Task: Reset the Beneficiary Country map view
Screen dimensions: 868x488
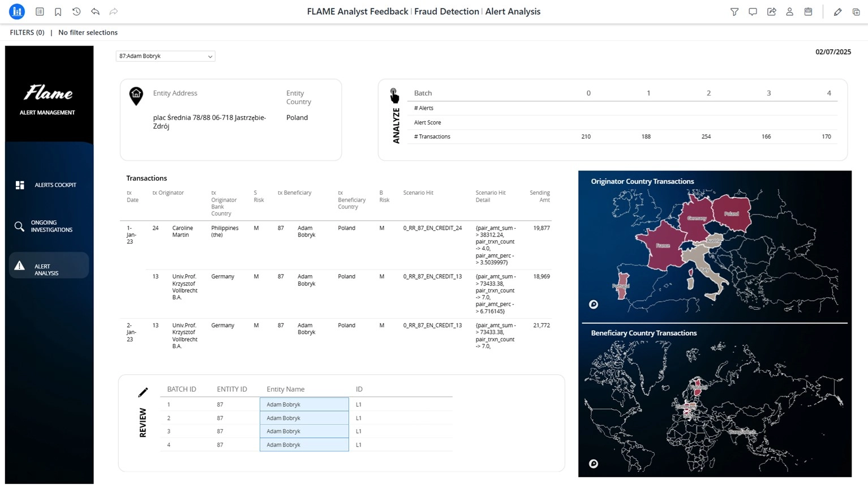Action: (x=594, y=464)
